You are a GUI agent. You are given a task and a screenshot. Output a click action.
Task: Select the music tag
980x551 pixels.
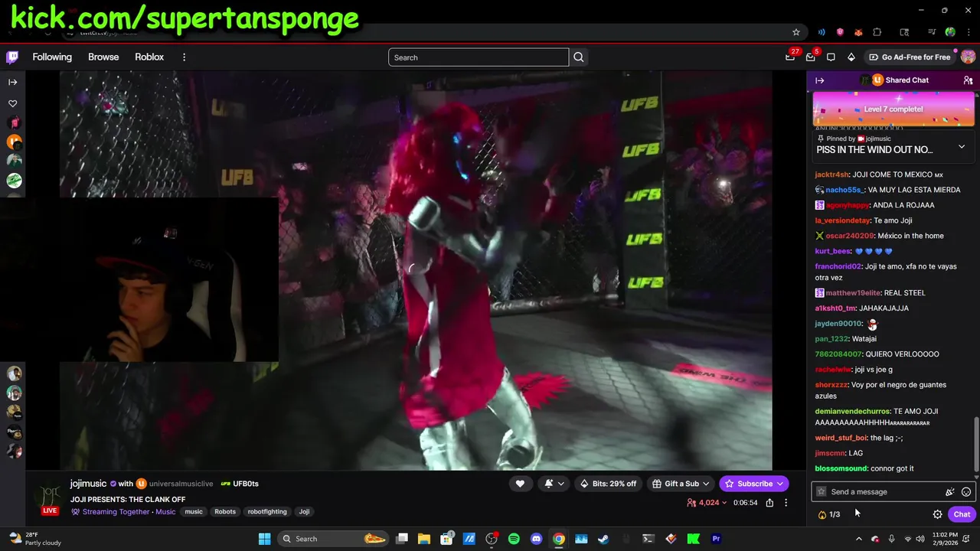pos(194,512)
